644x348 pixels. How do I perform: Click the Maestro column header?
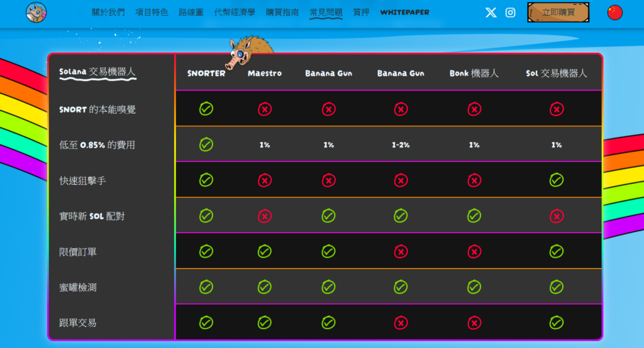[265, 73]
